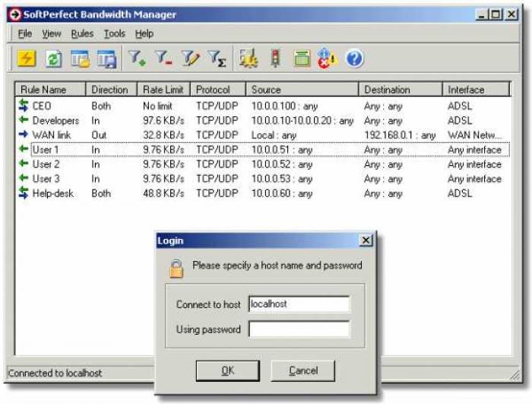Click source 10.0.0.60 : any
Viewport: 532px width, 404px height.
click(x=282, y=193)
